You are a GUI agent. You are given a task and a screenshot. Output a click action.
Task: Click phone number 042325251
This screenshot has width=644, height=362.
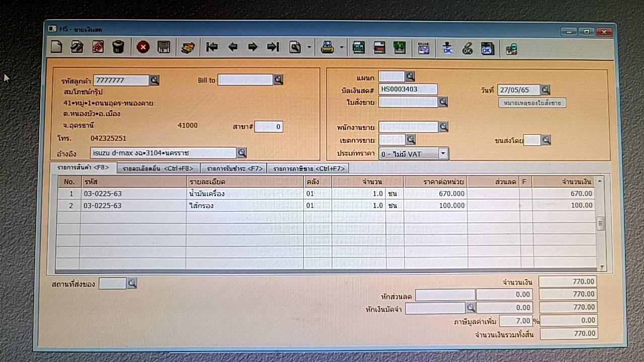point(109,138)
